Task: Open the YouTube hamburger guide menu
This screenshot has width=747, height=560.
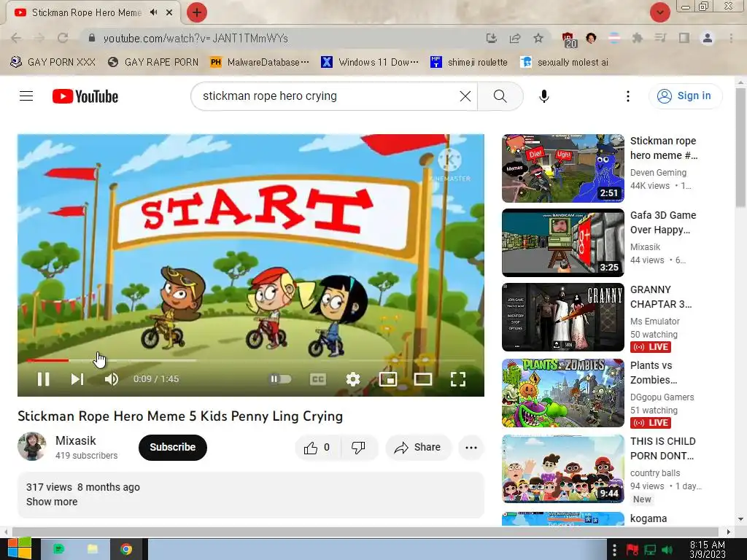Action: click(x=26, y=96)
